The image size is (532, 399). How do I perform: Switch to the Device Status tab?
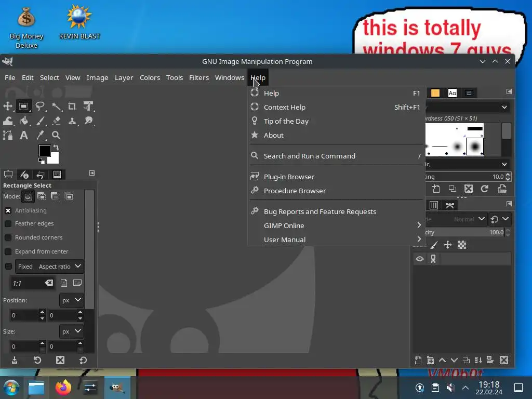(x=24, y=175)
